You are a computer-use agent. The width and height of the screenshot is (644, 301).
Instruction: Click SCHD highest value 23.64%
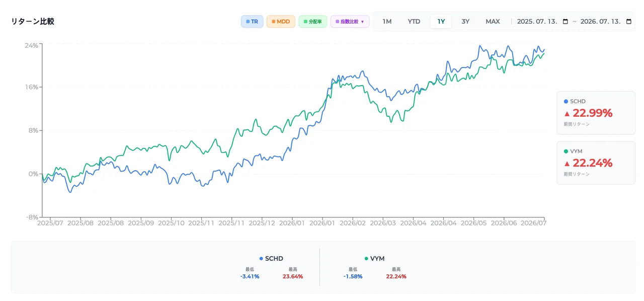pos(293,276)
